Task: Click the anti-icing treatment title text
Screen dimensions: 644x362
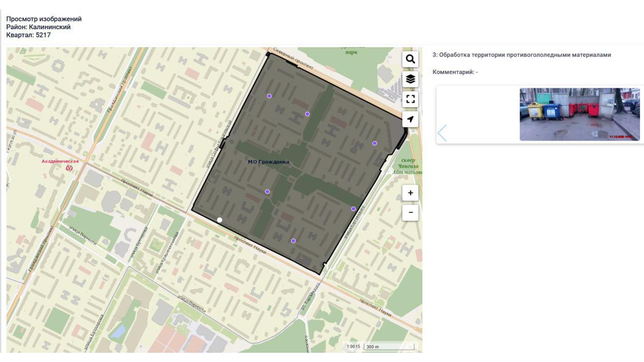Action: click(521, 55)
